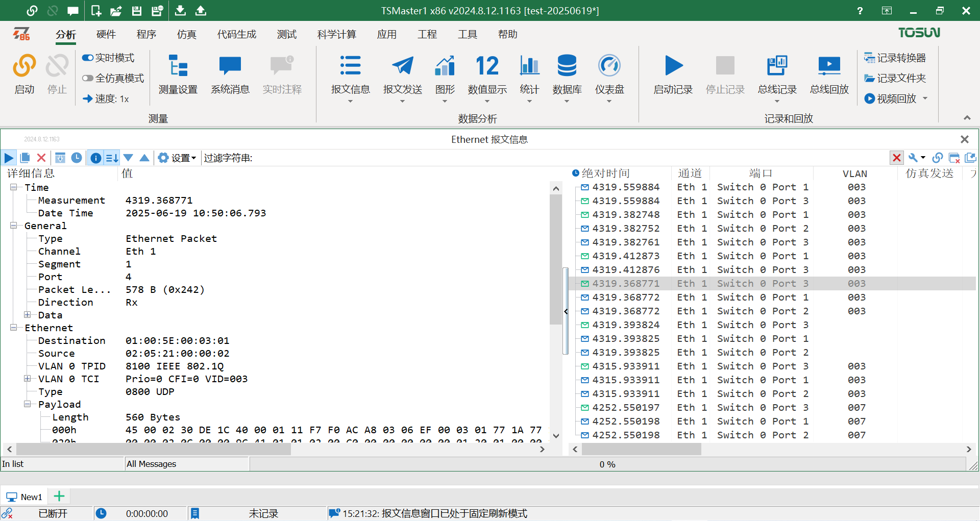Collapse the Time tree node
Screen dimensions: 980x521
(13, 187)
